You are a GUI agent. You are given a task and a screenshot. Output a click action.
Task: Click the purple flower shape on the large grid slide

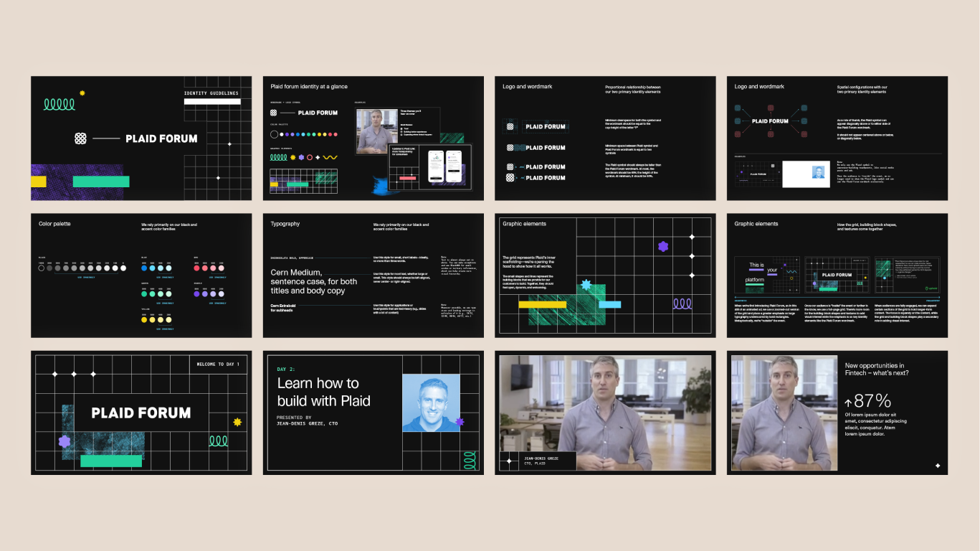point(663,247)
